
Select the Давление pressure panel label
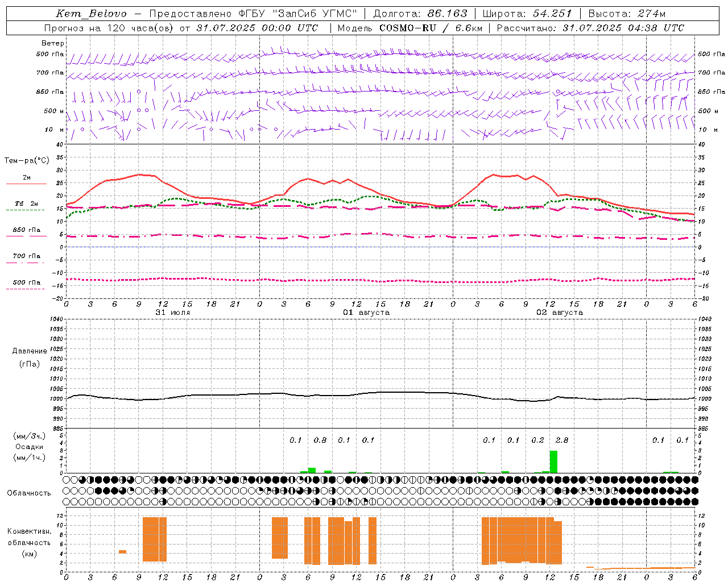30,351
